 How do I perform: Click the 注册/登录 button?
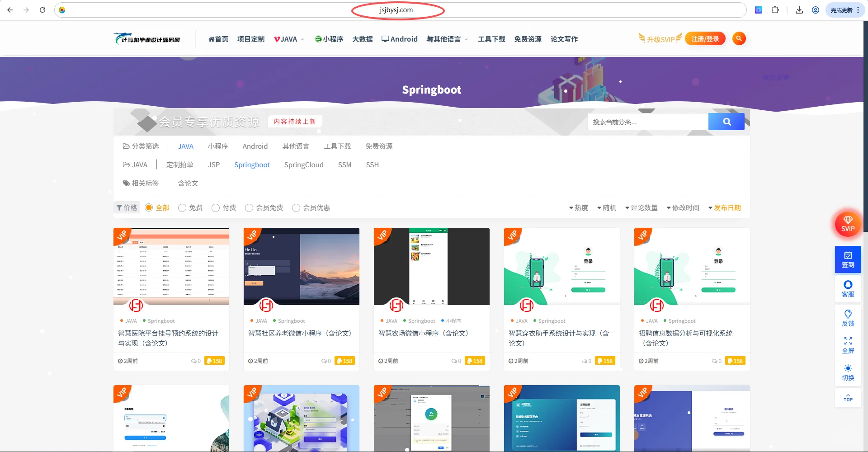click(x=705, y=38)
